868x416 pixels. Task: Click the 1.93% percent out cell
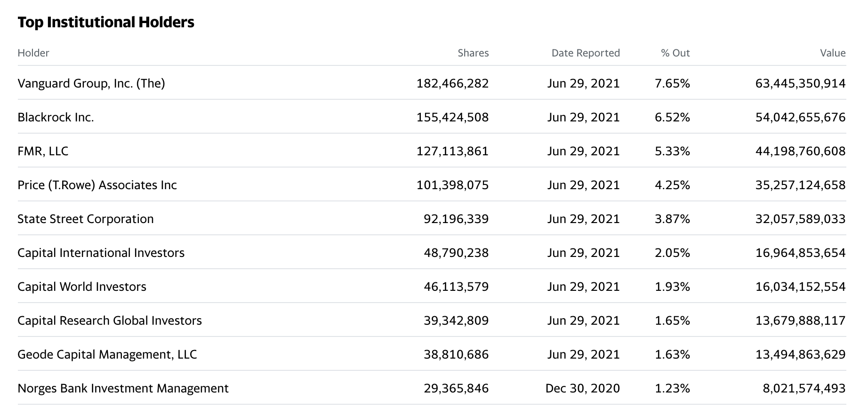pyautogui.click(x=672, y=287)
